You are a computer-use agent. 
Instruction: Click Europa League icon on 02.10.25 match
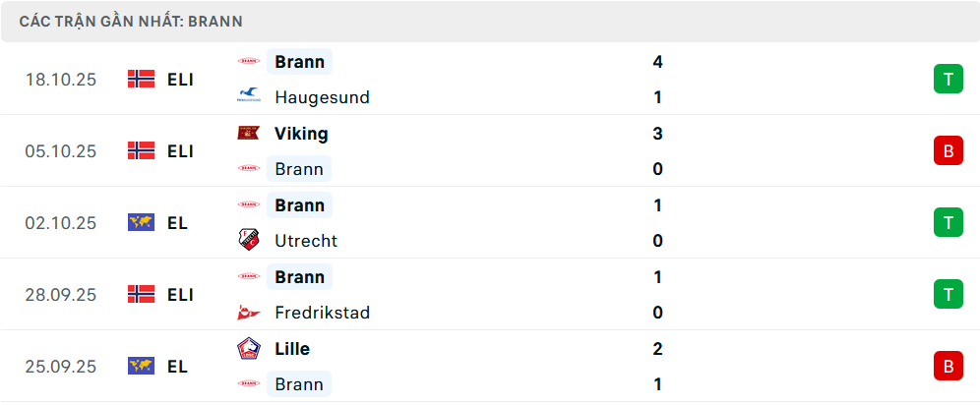[142, 223]
